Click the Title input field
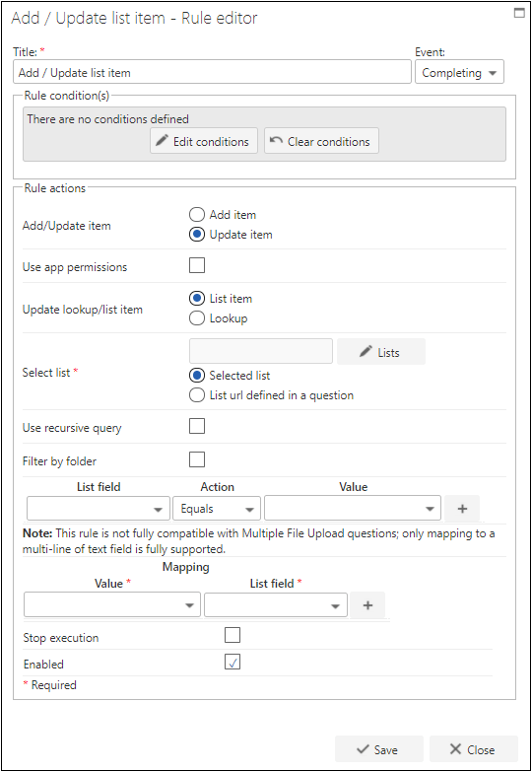Viewport: 532px width, 772px height. (212, 72)
